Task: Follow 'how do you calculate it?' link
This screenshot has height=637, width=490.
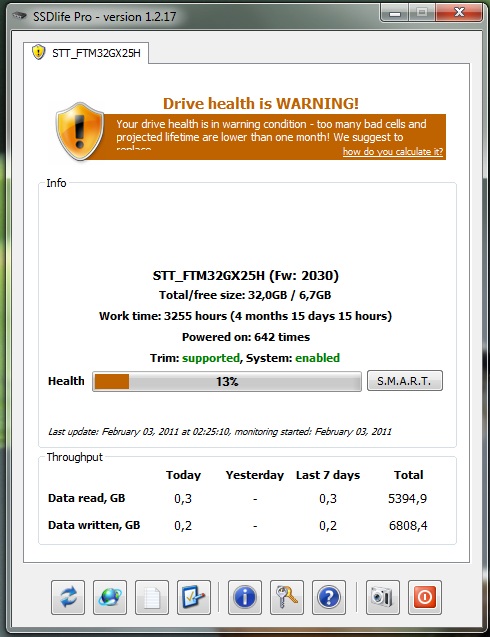Action: (392, 152)
